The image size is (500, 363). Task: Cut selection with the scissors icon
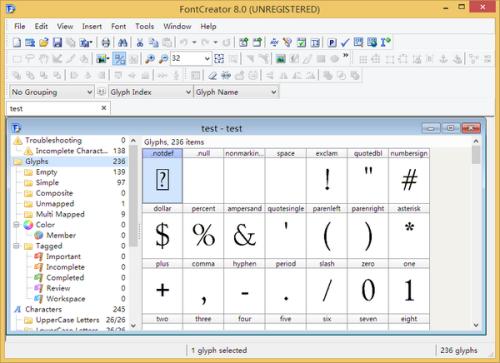pyautogui.click(x=140, y=42)
